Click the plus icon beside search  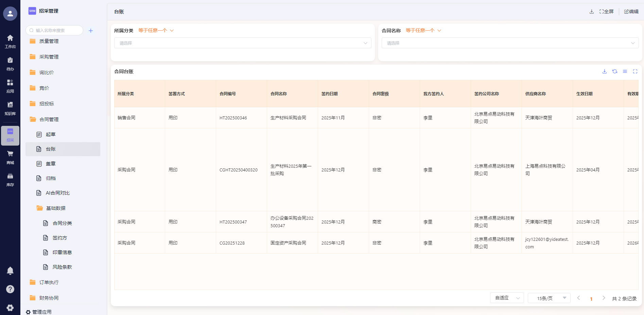91,31
